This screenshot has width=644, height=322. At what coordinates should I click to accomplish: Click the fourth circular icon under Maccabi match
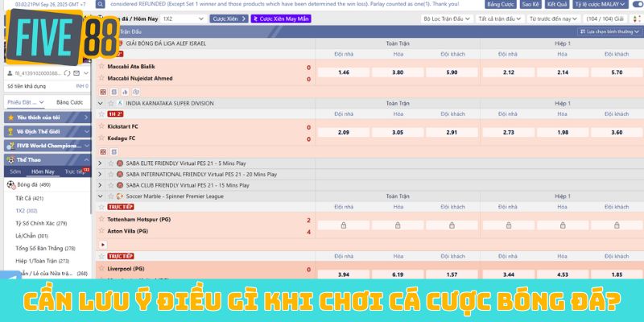click(x=135, y=92)
